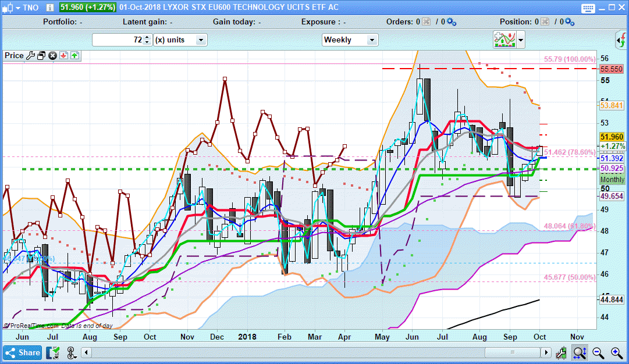The image size is (629, 364).
Task: Click the Monthly axis label
Action: [x=612, y=179]
